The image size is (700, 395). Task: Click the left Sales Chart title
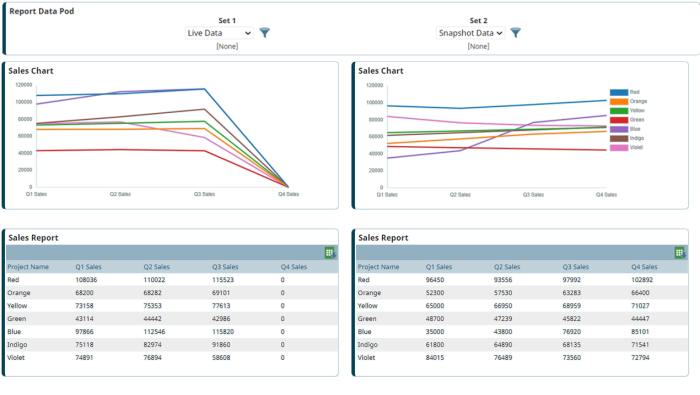click(x=31, y=71)
